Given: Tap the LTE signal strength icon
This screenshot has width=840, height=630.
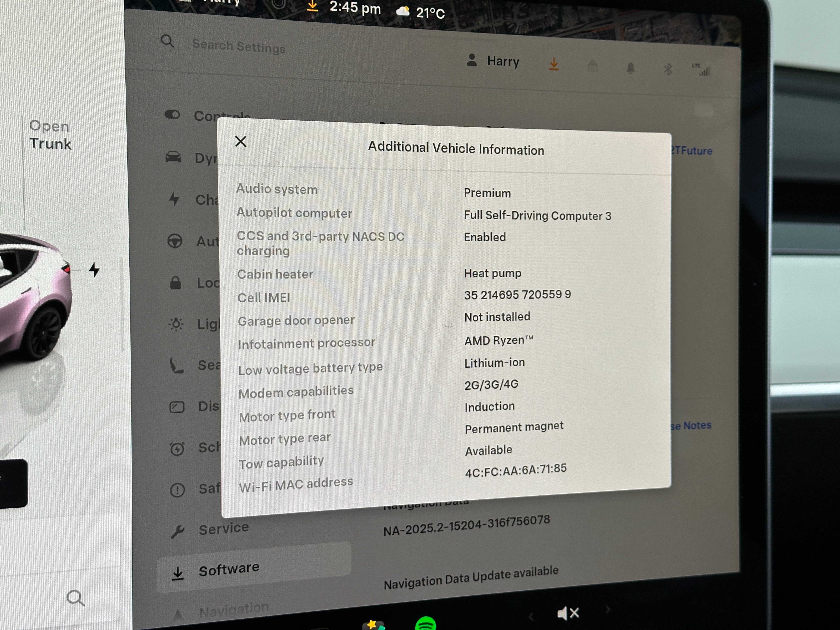Looking at the screenshot, I should pyautogui.click(x=701, y=70).
